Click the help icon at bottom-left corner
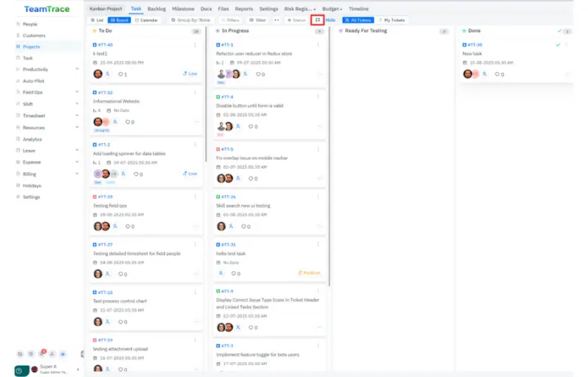Viewport: 588px width, 377px height. pyautogui.click(x=19, y=370)
